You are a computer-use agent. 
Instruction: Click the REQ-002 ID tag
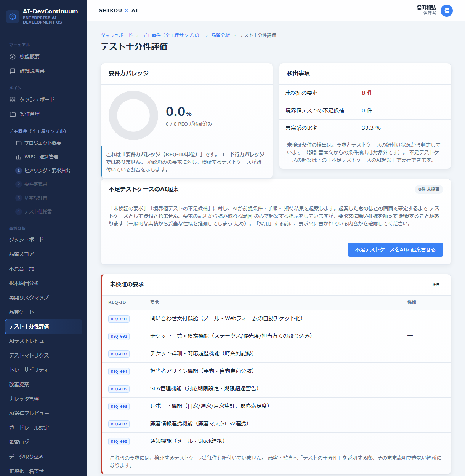coord(119,337)
